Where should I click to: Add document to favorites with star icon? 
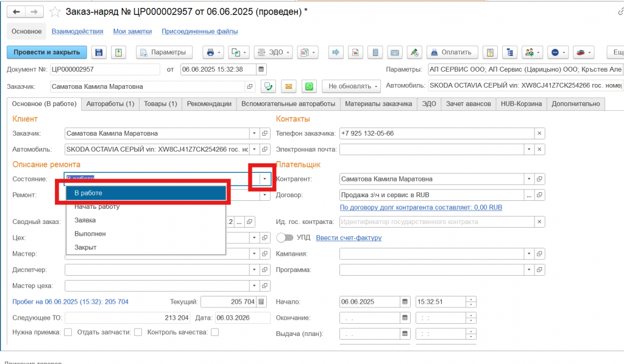tap(55, 12)
